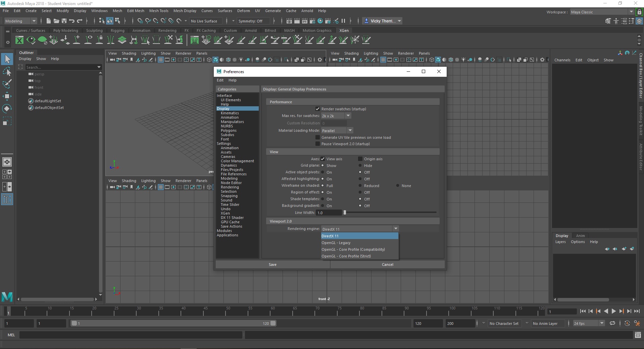Select the Move tool in the toolbox

[7, 96]
